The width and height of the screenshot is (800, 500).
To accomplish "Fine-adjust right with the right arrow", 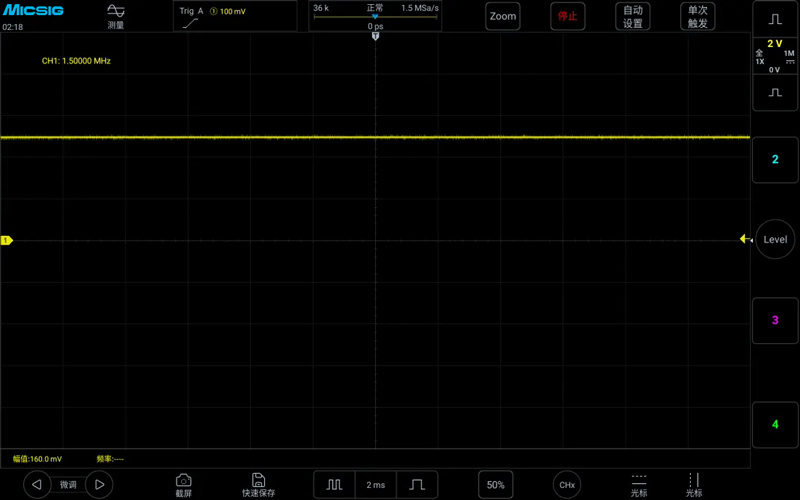I will click(99, 484).
